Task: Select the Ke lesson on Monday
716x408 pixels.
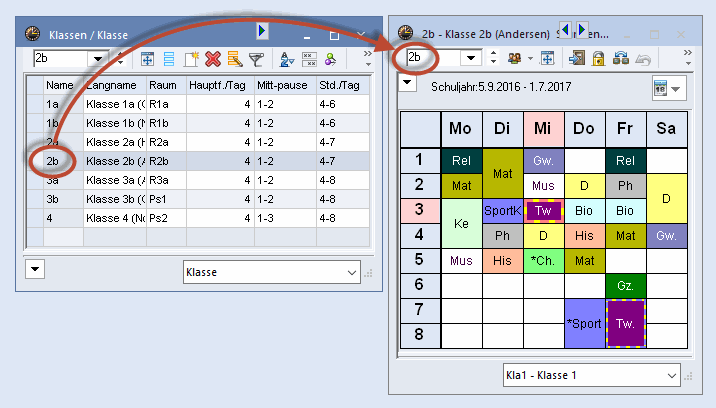Action: [x=461, y=223]
